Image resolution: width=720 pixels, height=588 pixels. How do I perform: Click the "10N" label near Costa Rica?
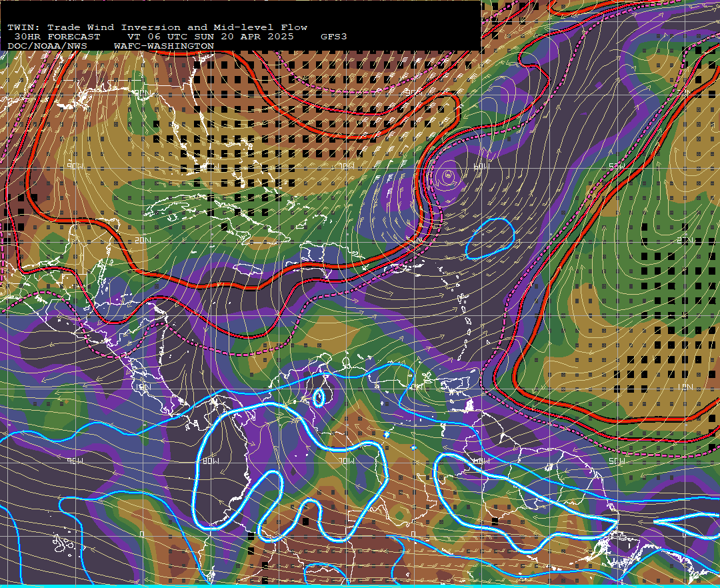(x=143, y=387)
